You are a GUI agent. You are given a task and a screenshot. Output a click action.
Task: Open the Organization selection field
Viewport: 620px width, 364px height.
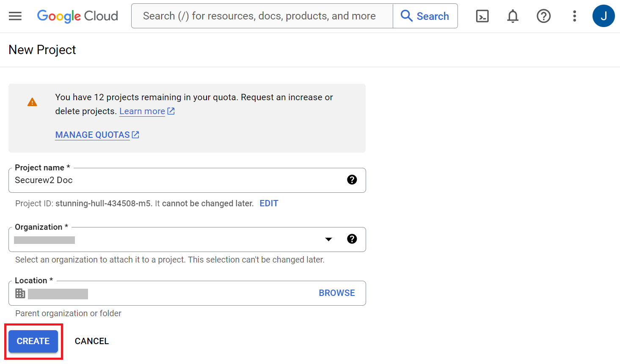(x=169, y=240)
